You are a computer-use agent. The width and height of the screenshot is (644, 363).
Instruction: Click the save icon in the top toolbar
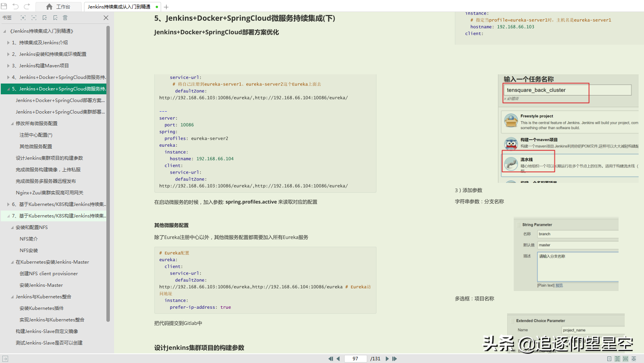[4, 6]
